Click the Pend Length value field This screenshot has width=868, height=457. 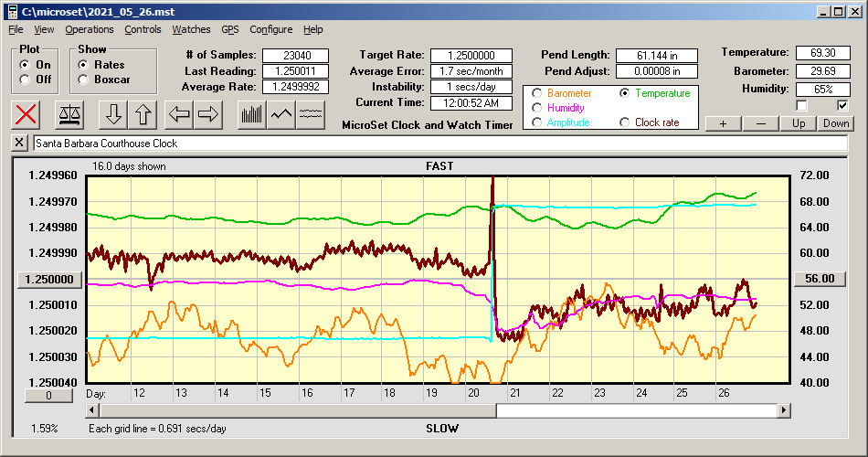(657, 56)
